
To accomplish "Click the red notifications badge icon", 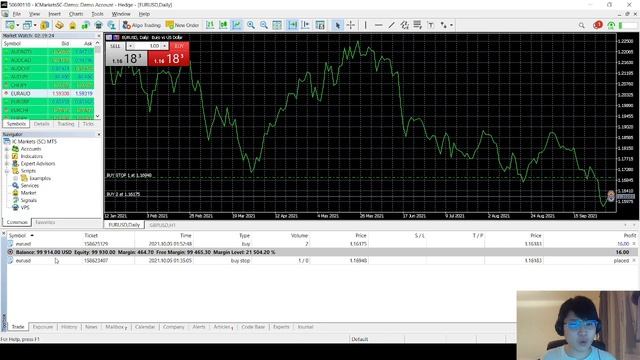I will [x=598, y=25].
